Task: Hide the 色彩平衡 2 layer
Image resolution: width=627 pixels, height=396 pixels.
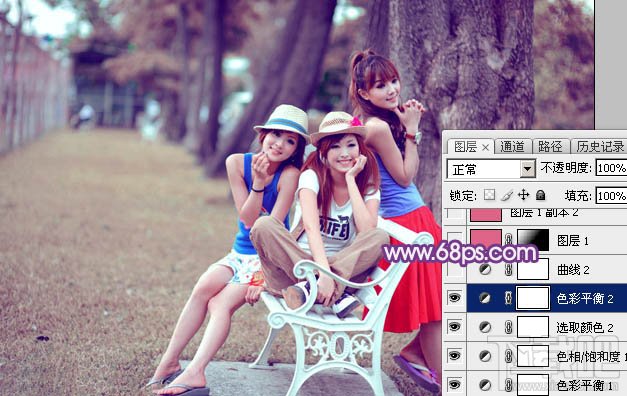Action: coord(454,298)
